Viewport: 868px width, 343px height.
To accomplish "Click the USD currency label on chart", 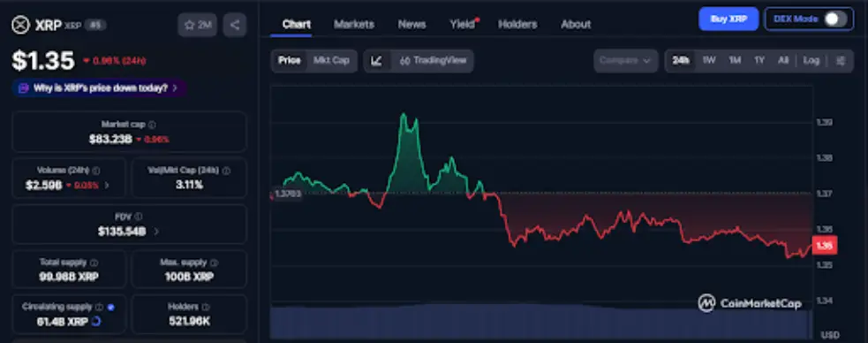I will coord(831,335).
